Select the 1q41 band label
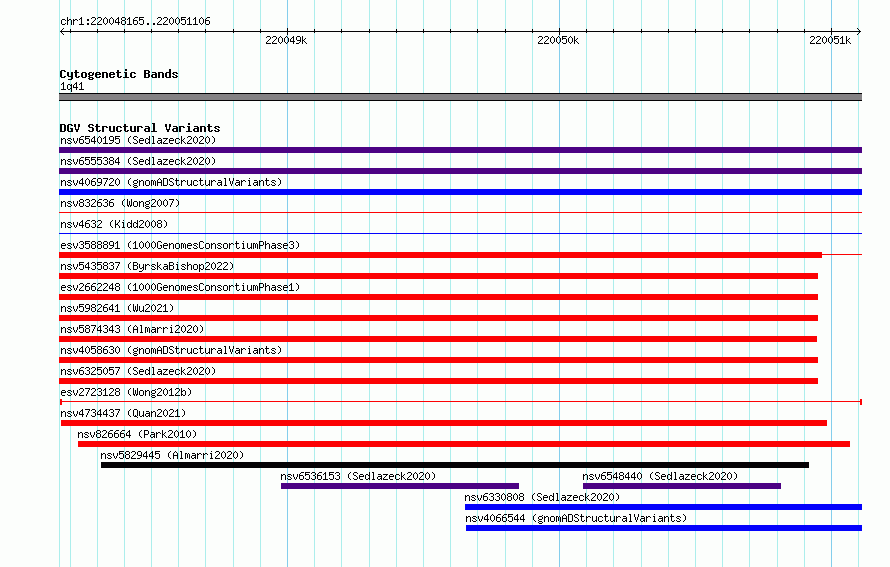The width and height of the screenshot is (890, 567). pyautogui.click(x=72, y=86)
